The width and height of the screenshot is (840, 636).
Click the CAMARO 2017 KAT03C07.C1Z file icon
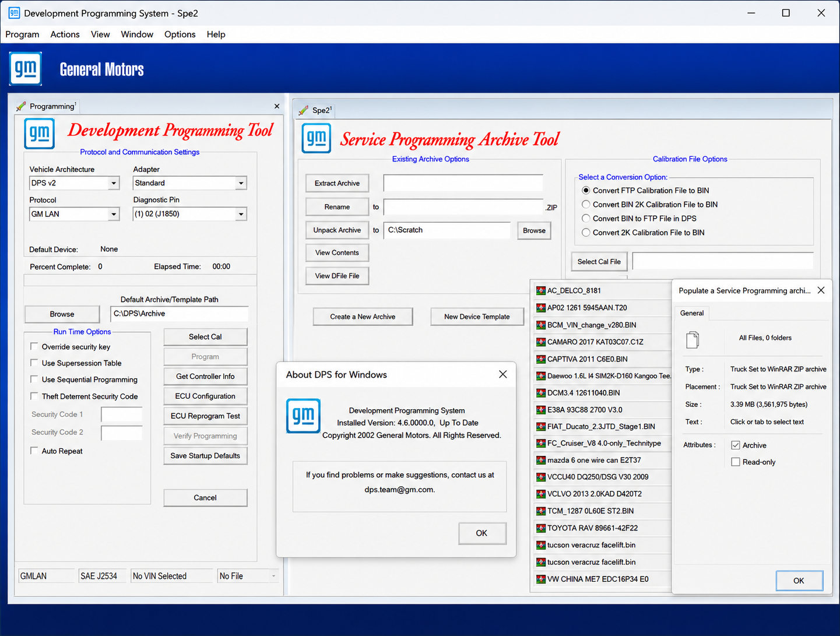540,342
